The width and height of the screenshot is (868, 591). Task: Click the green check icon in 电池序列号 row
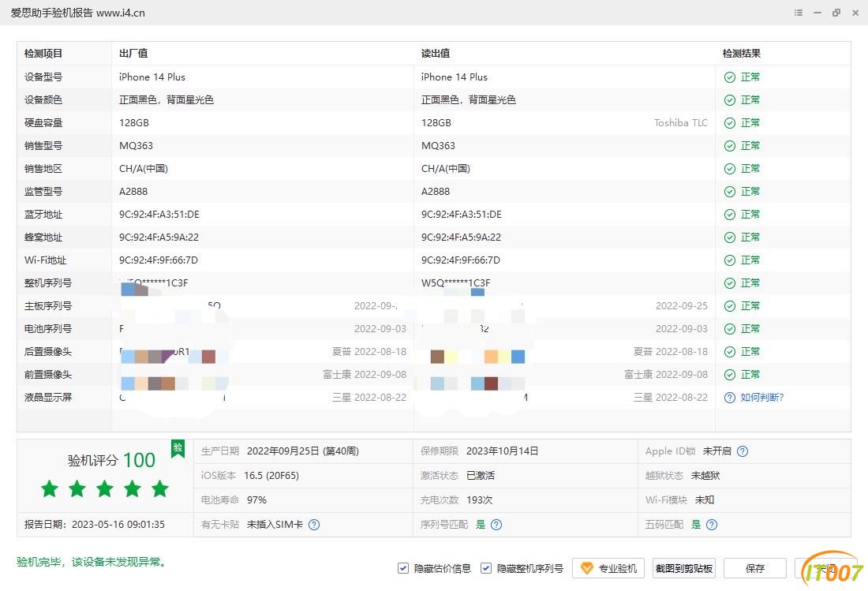click(730, 329)
